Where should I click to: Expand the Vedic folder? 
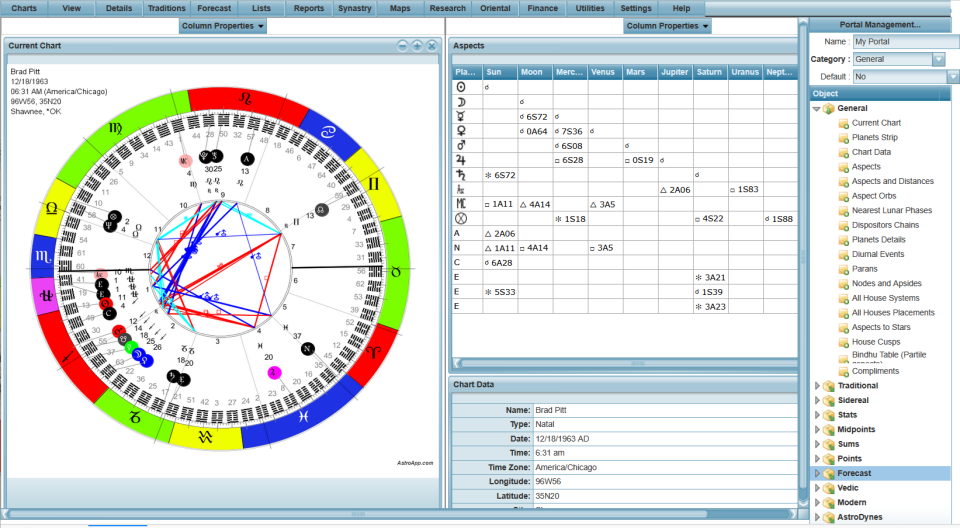(x=817, y=488)
